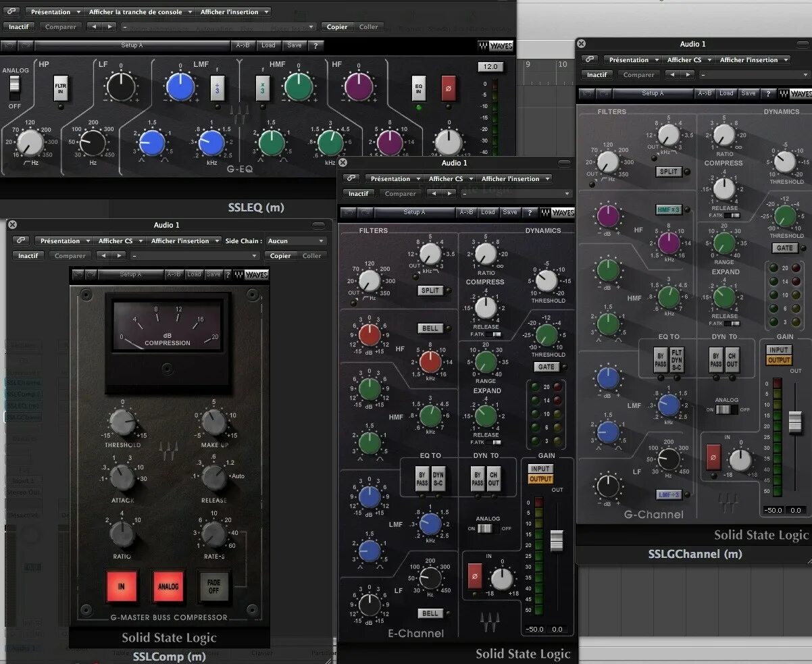Click the Waves logo in E-Channel toolbar

pos(557,212)
